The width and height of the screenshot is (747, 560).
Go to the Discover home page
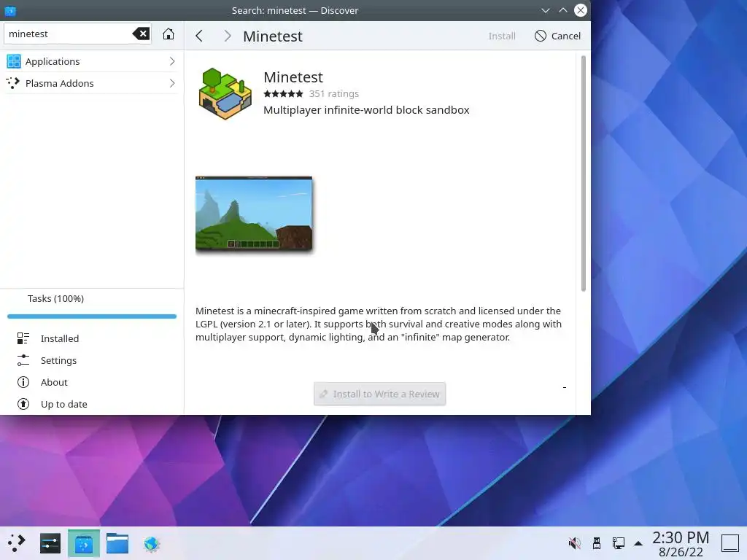point(169,34)
